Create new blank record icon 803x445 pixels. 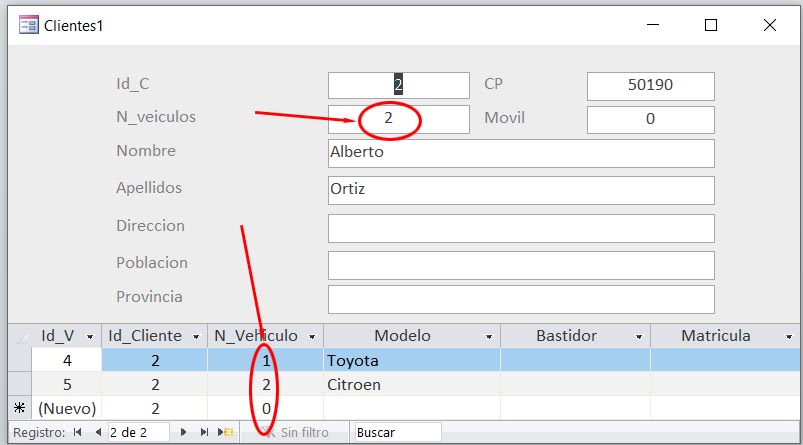point(226,432)
